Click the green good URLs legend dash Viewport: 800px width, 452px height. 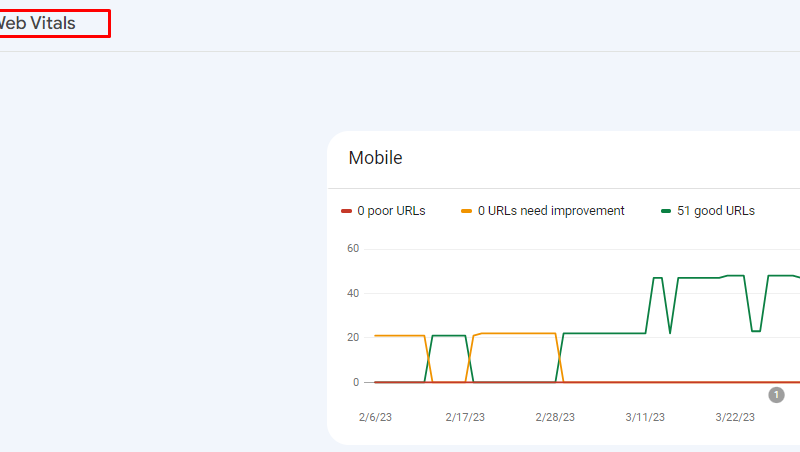pyautogui.click(x=667, y=211)
